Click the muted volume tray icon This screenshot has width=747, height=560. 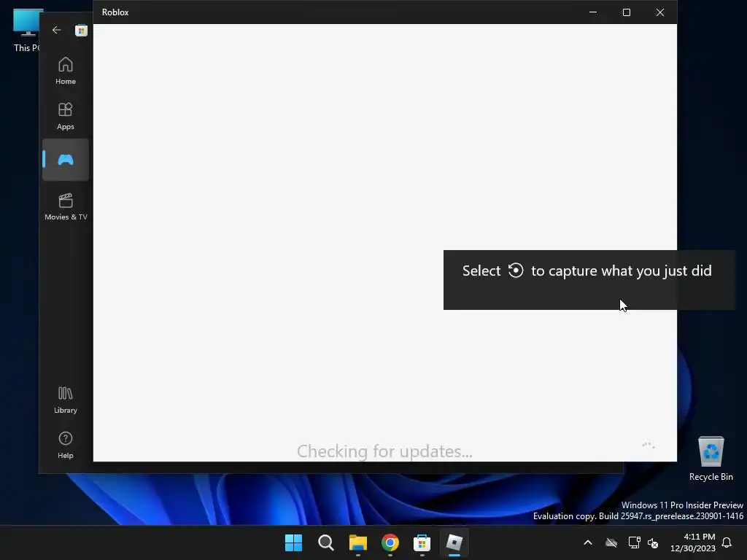(653, 542)
